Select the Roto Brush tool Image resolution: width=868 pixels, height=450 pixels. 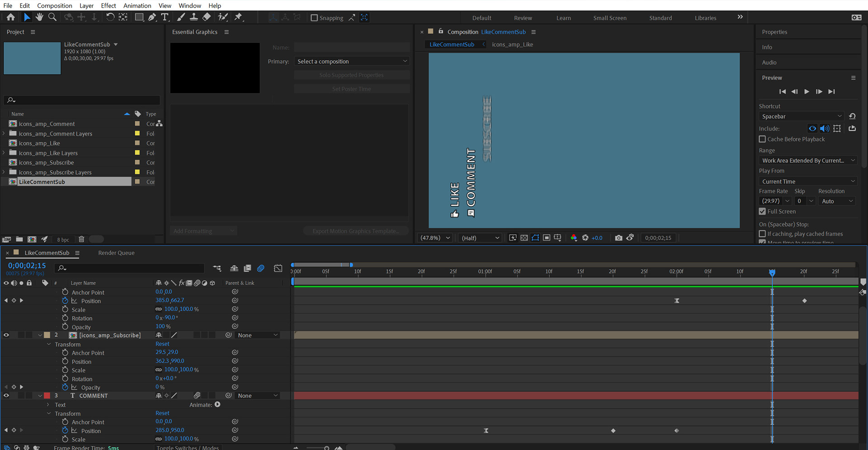[223, 17]
